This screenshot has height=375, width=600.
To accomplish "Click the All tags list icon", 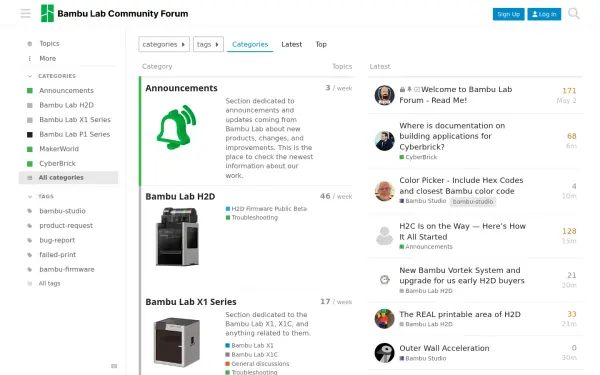I will point(29,284).
